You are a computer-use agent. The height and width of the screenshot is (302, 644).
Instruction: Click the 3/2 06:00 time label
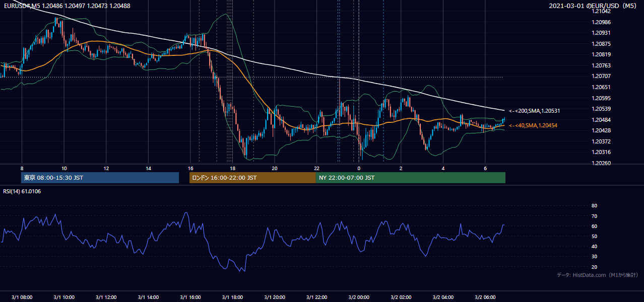point(485,297)
